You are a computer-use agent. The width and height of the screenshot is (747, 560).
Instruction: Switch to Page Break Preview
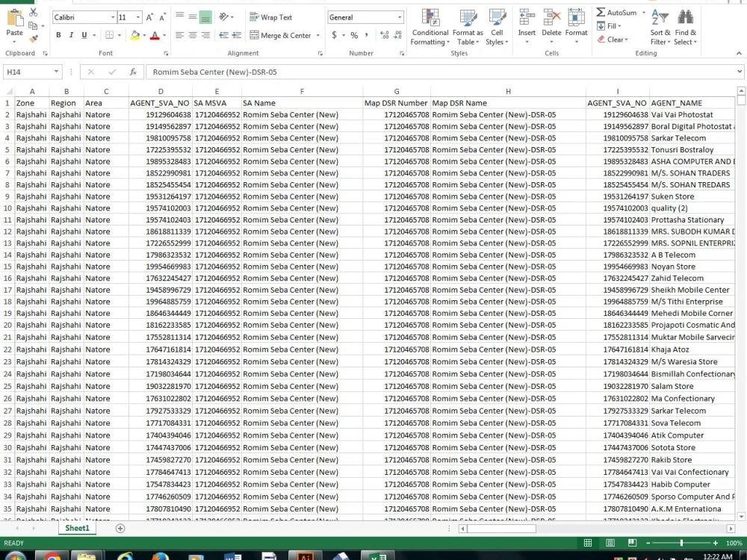click(x=632, y=543)
